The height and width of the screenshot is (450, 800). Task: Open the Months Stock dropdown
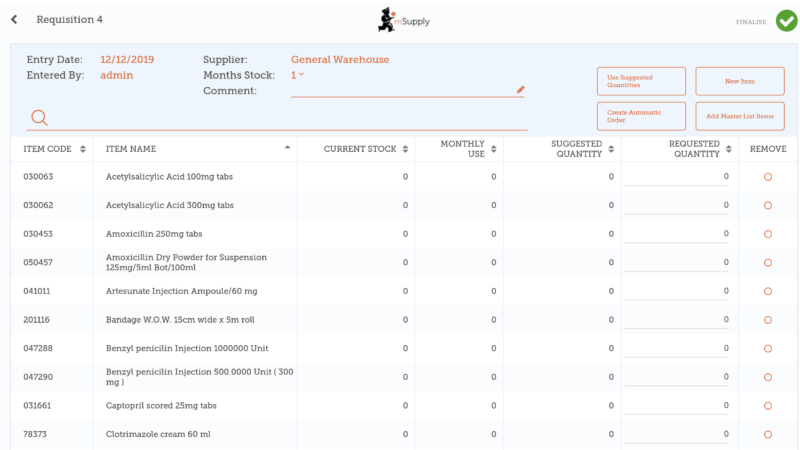298,75
